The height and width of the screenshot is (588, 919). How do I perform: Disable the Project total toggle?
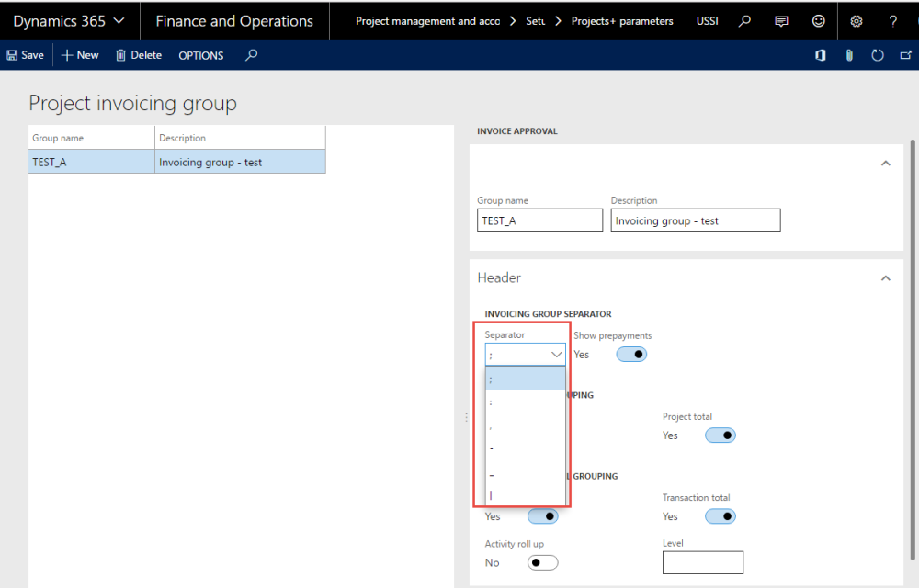coord(720,435)
